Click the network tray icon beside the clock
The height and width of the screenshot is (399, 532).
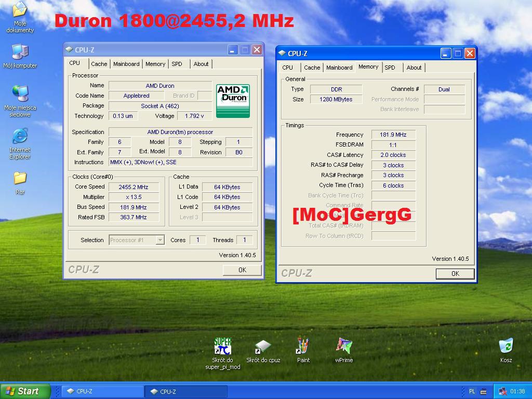[x=502, y=392]
